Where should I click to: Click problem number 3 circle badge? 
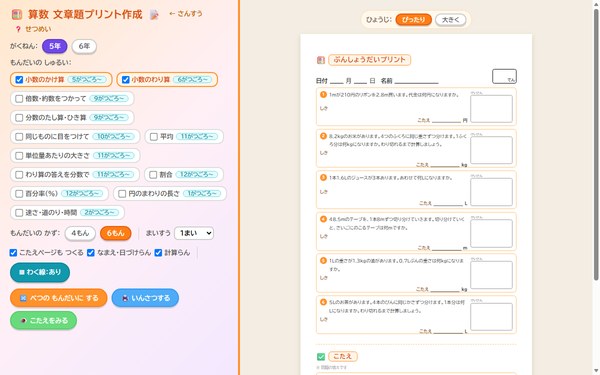click(323, 178)
